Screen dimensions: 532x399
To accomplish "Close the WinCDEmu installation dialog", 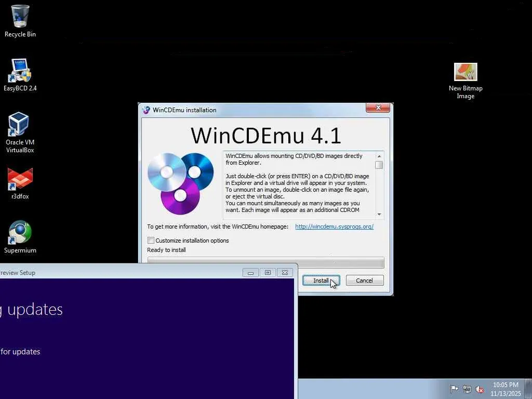I will point(378,108).
